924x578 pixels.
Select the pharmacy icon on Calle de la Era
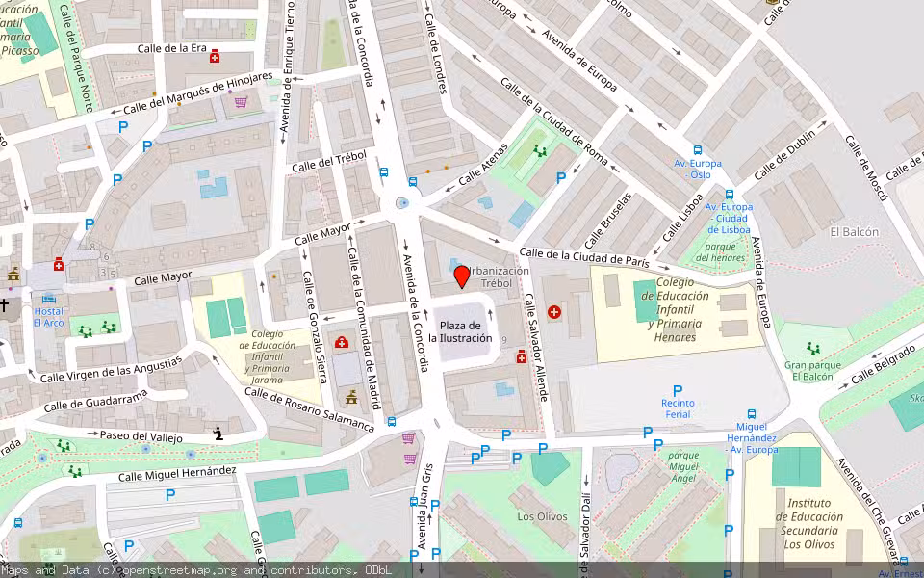[x=215, y=57]
